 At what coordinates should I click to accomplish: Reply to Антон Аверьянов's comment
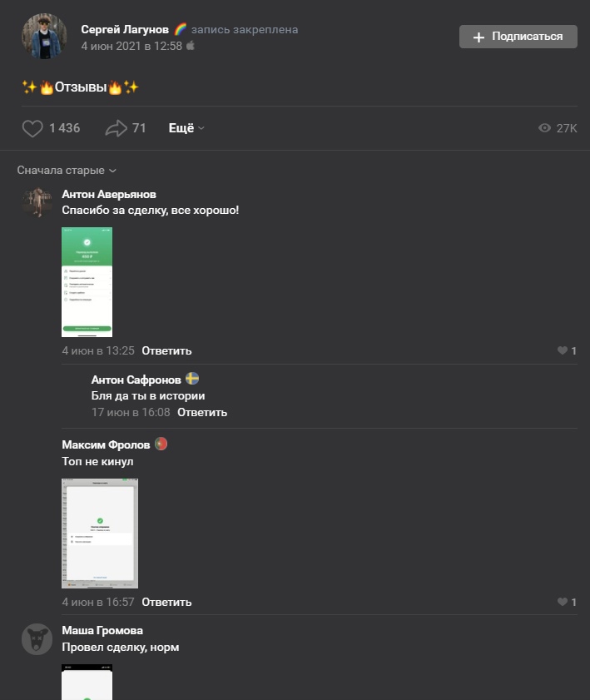tap(166, 351)
